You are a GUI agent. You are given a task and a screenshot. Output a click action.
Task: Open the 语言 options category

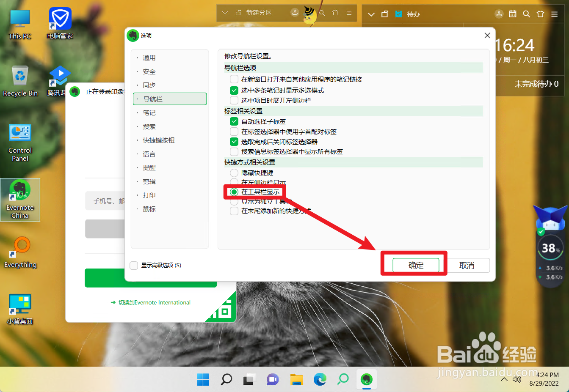170,154
